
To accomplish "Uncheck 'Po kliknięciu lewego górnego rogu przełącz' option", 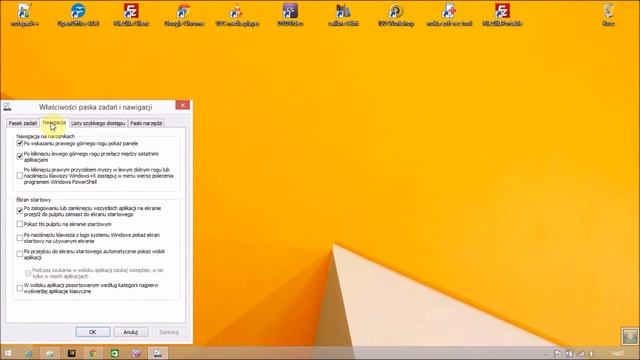I will point(20,157).
